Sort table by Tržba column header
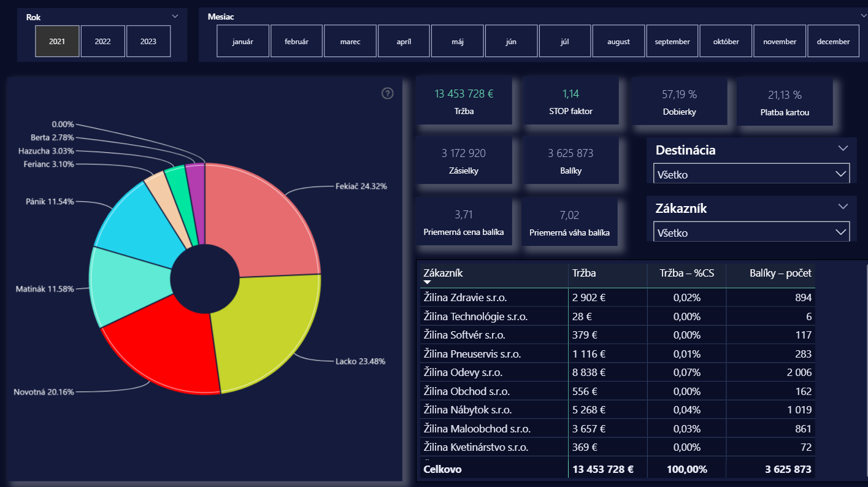Viewport: 868px width, 487px height. pos(607,274)
